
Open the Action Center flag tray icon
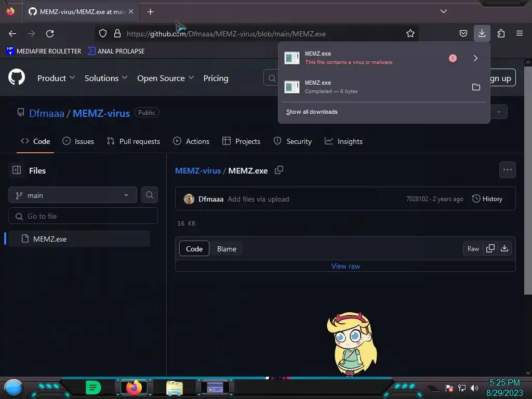[x=449, y=388]
